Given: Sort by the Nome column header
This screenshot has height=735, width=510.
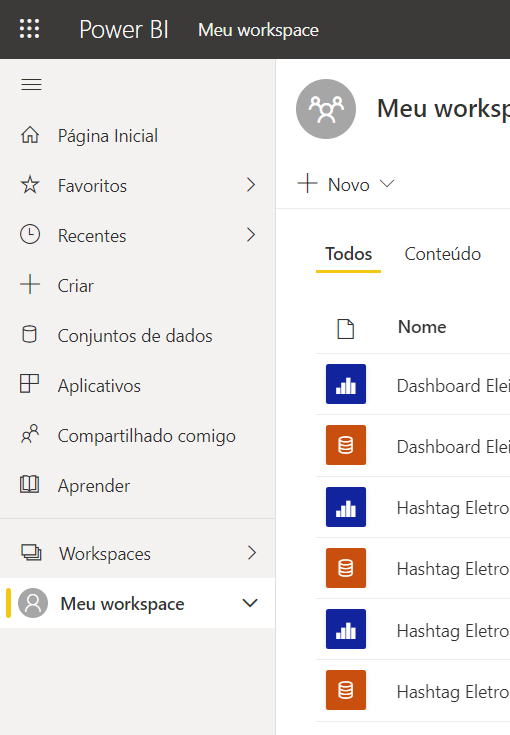Looking at the screenshot, I should 422,327.
